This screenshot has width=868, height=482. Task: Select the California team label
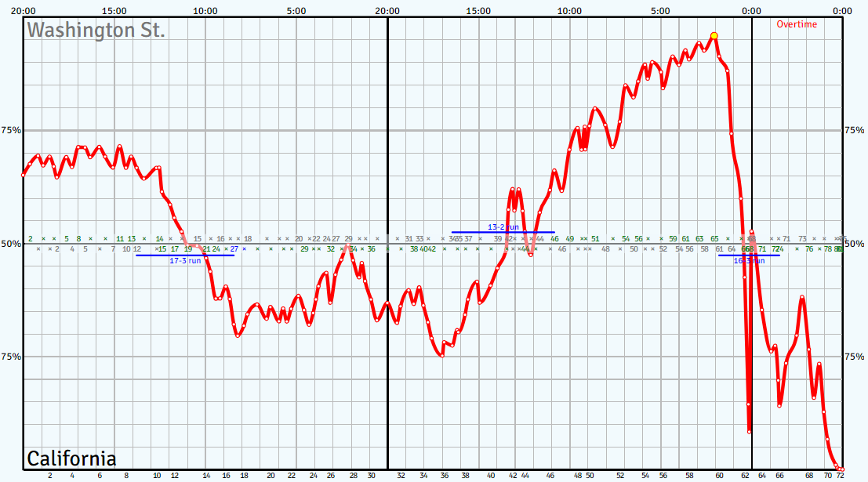71,458
